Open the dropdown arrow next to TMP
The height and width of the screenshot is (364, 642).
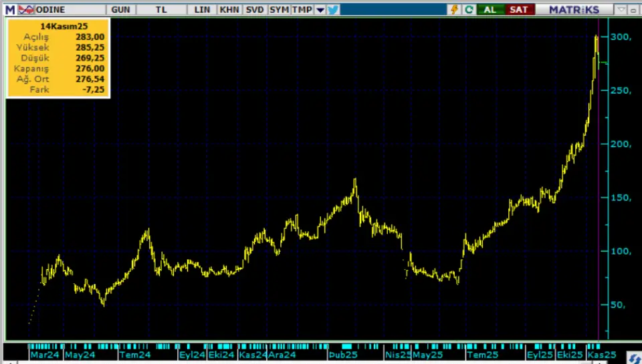tap(320, 9)
